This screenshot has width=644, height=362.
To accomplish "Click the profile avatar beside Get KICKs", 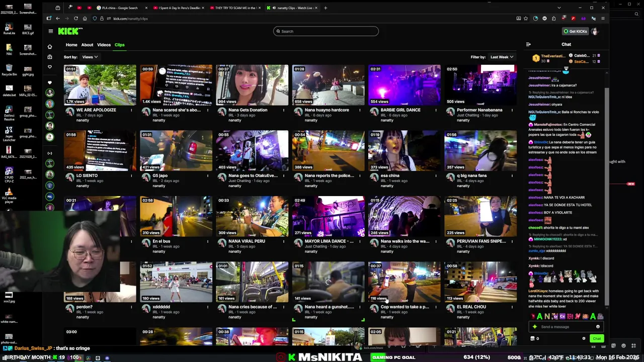I will point(595,31).
